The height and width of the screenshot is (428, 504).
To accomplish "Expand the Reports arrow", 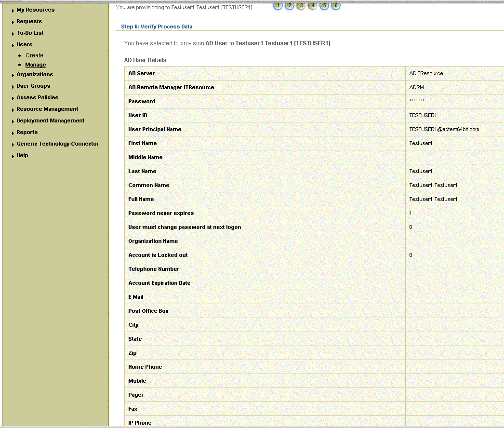I will click(x=13, y=133).
